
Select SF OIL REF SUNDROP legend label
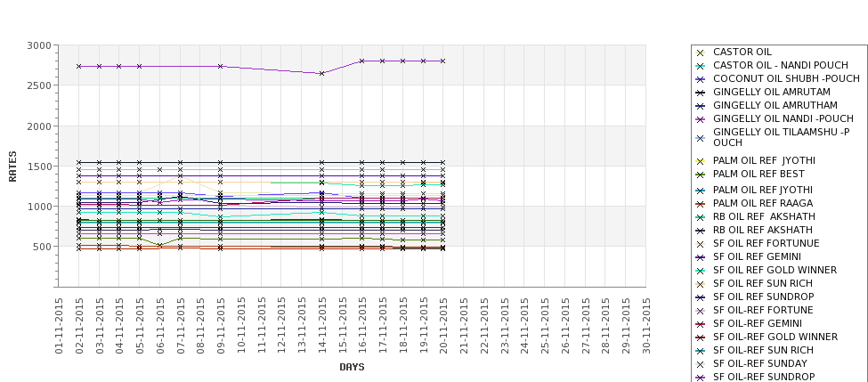(763, 297)
